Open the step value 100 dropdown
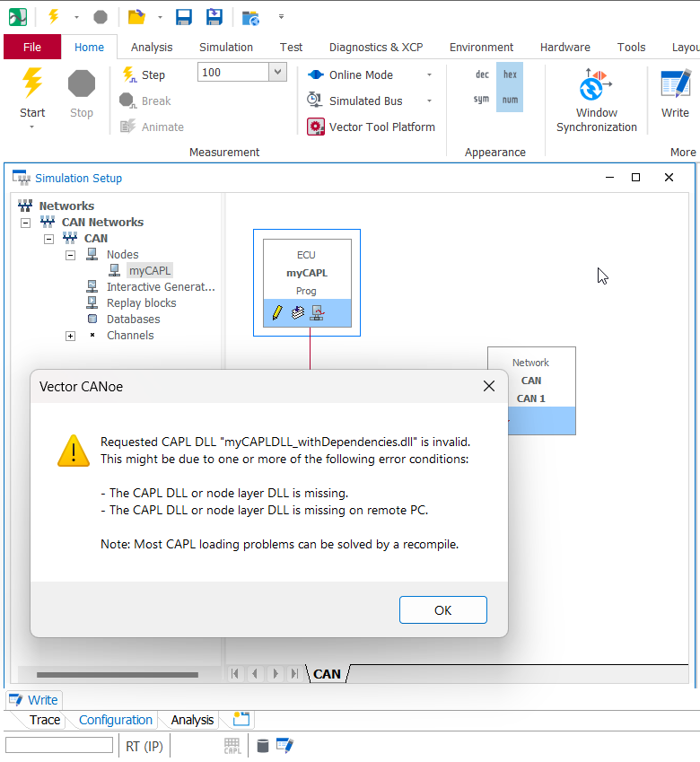The width and height of the screenshot is (700, 762). pyautogui.click(x=277, y=73)
